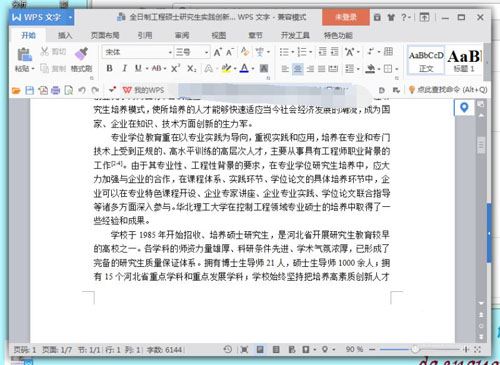Toggle align left for paragraph

[285, 69]
